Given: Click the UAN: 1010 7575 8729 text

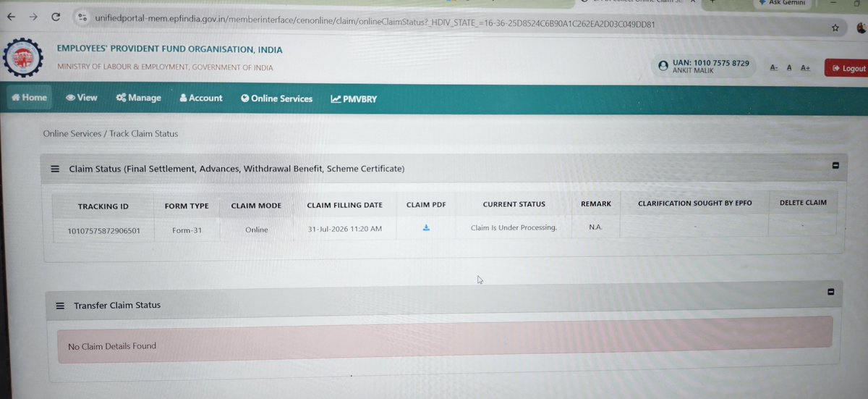Looking at the screenshot, I should coord(710,64).
